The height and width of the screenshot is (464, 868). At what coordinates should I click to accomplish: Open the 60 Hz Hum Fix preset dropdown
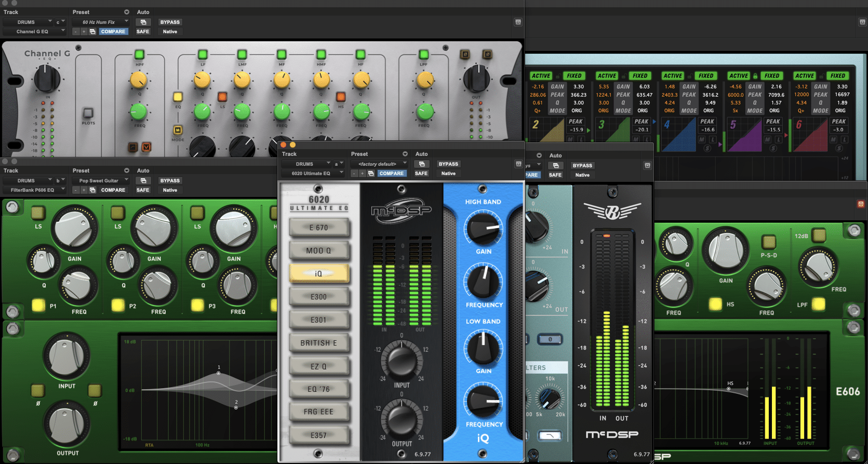point(101,22)
